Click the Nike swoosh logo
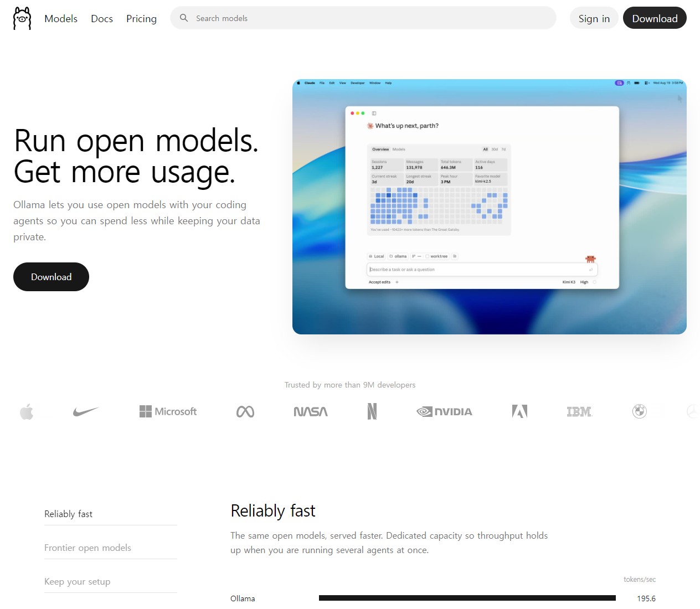700x609 pixels. [x=86, y=411]
